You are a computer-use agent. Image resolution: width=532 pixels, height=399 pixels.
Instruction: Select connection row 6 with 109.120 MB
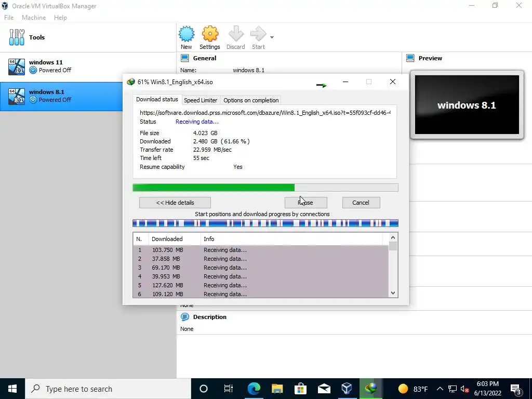point(261,294)
